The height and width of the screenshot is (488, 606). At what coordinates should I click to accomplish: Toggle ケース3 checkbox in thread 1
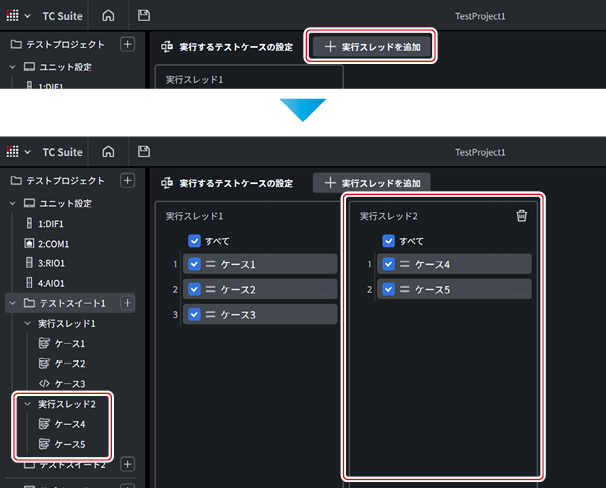[x=194, y=315]
